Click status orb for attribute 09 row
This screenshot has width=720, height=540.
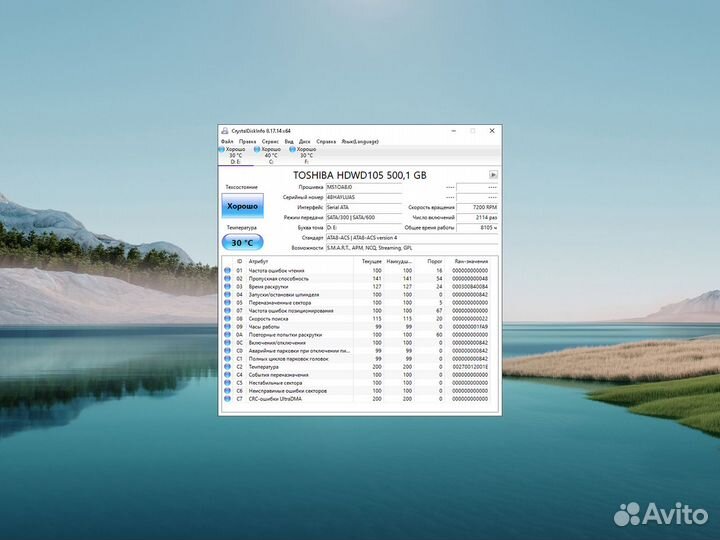227,327
